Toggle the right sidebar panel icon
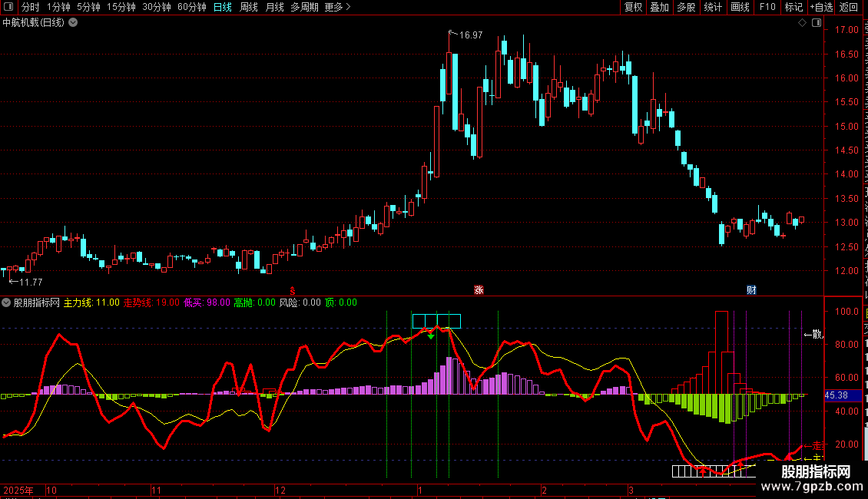Screen dimensions: 868x499 pos(816,23)
